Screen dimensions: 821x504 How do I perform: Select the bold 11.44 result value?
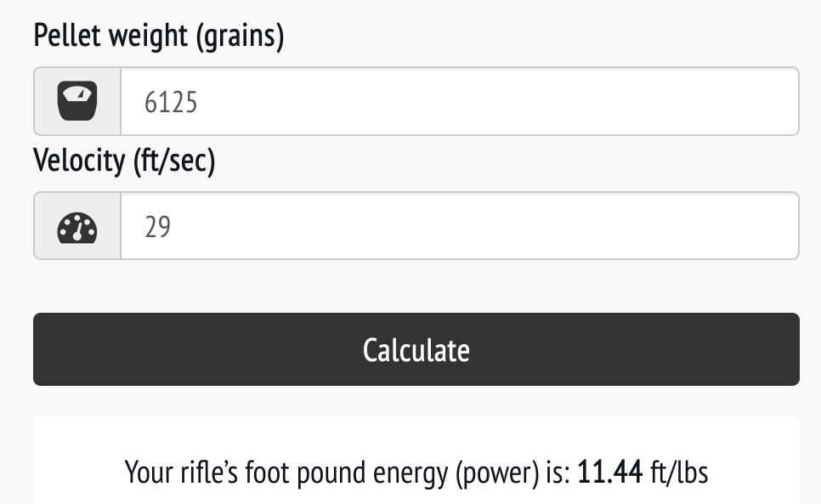(x=609, y=472)
